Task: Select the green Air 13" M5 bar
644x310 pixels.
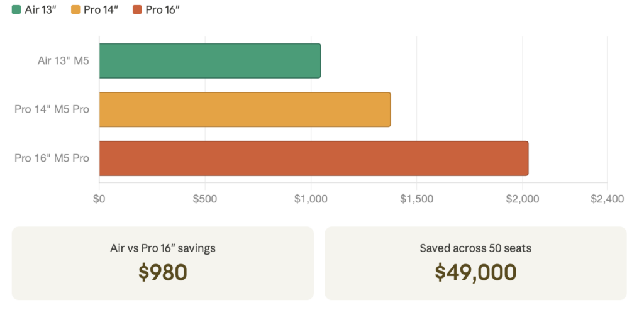Action: pos(210,61)
